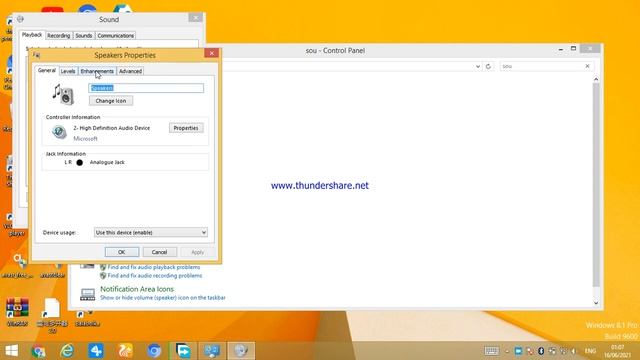Open the taskbar clock and date
The width and height of the screenshot is (640, 360).
point(617,351)
